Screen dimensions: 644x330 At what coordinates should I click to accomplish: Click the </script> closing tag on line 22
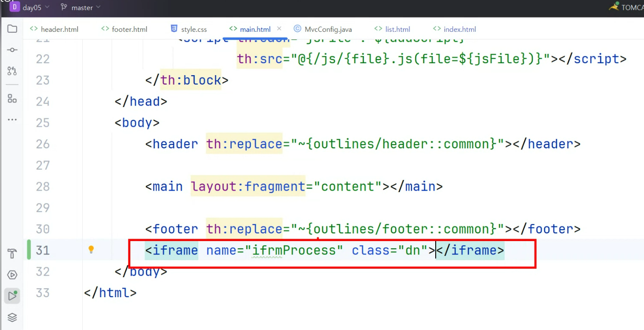tap(593, 59)
